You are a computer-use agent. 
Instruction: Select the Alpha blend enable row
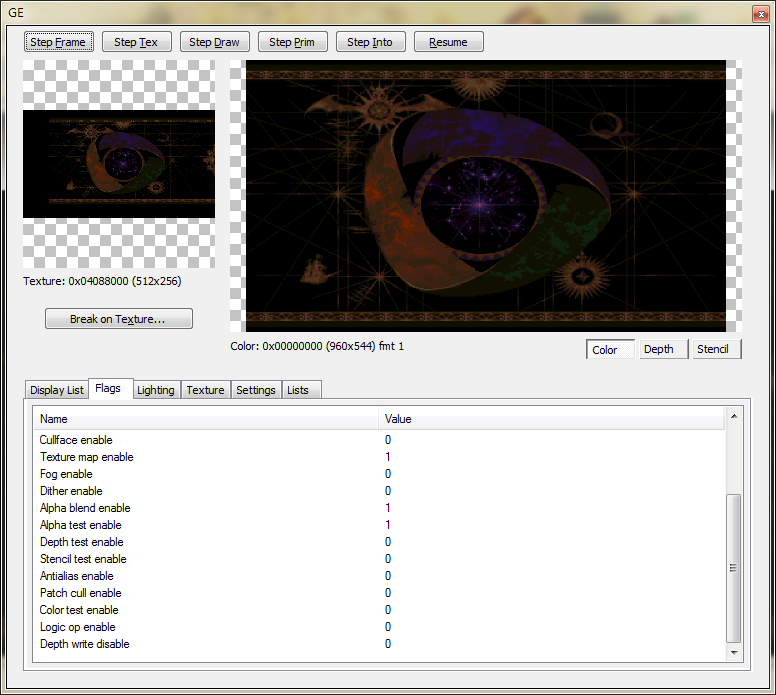coord(85,508)
